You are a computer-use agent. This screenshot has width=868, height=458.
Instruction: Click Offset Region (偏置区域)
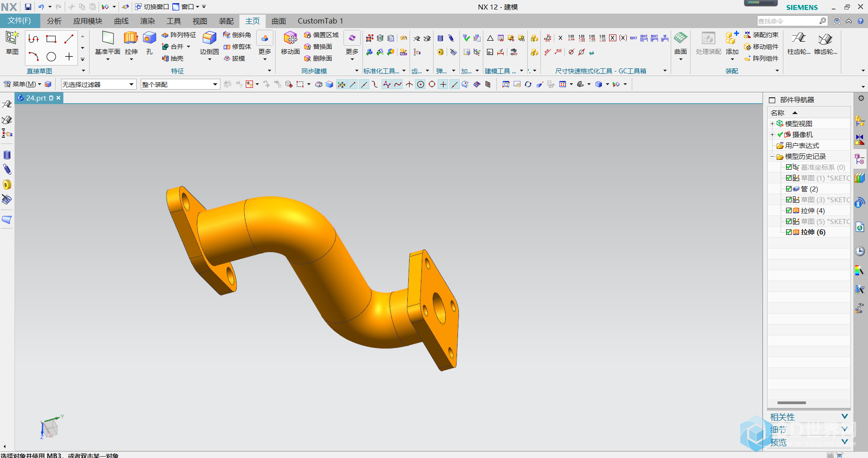(321, 35)
